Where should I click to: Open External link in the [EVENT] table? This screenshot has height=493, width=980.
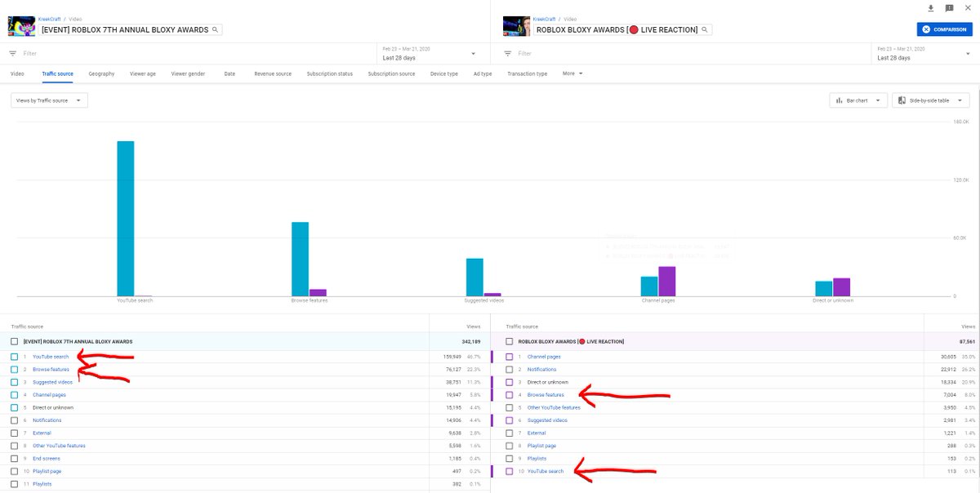tap(41, 433)
